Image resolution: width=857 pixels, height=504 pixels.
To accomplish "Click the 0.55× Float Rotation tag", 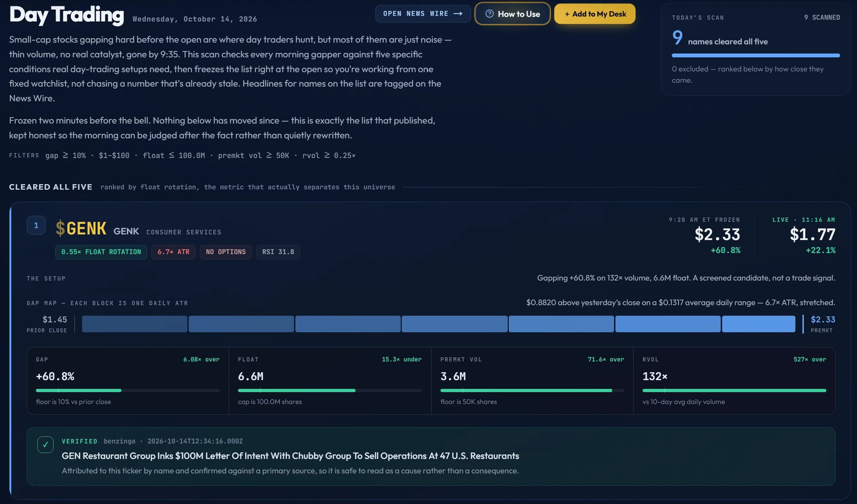I will pyautogui.click(x=101, y=252).
